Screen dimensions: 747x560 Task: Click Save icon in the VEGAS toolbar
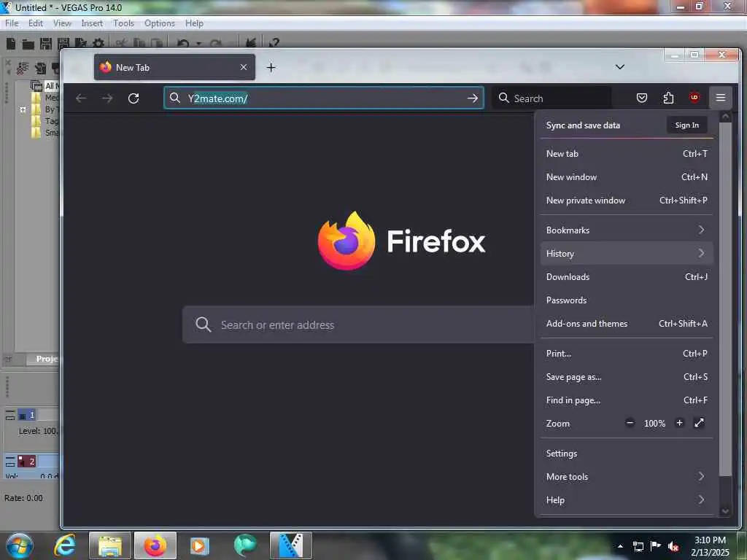[x=46, y=44]
